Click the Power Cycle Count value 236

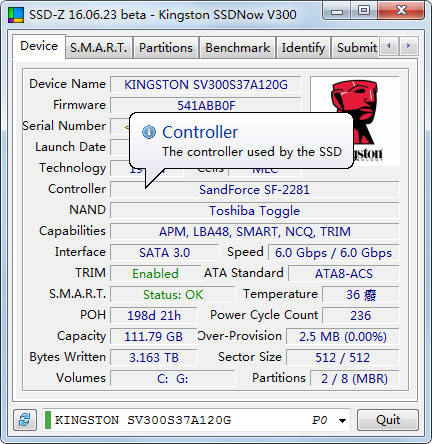pyautogui.click(x=361, y=316)
